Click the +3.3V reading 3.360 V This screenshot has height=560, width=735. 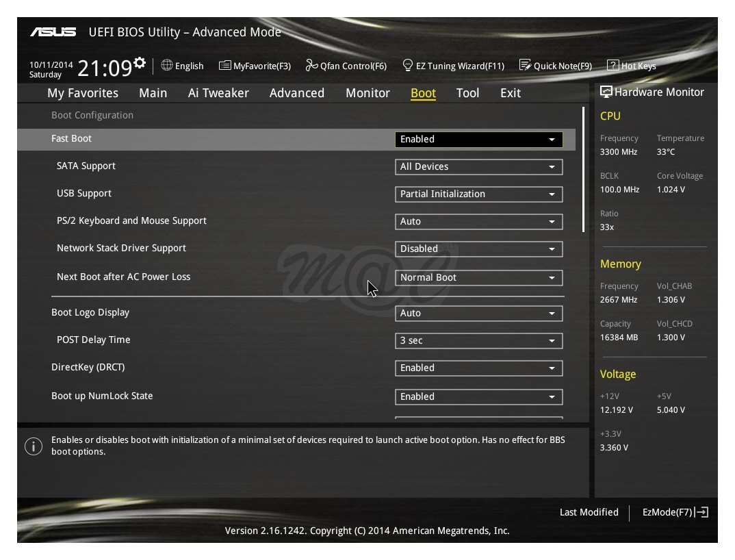coord(614,448)
